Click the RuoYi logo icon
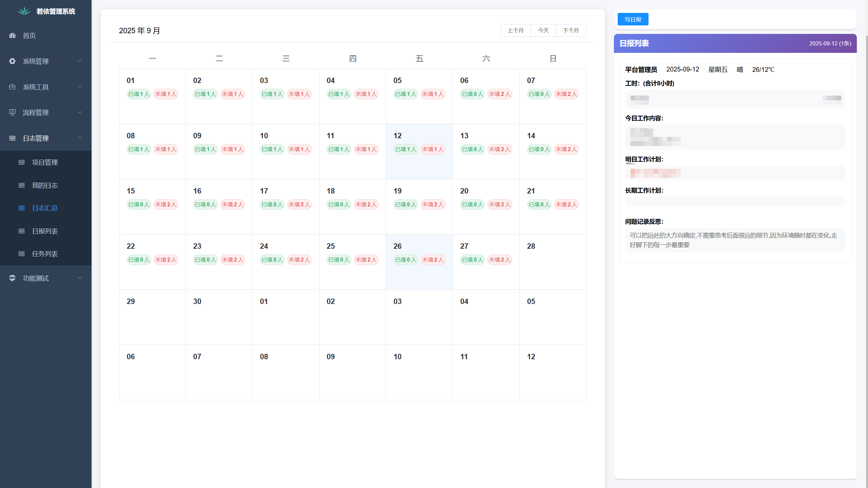 24,11
